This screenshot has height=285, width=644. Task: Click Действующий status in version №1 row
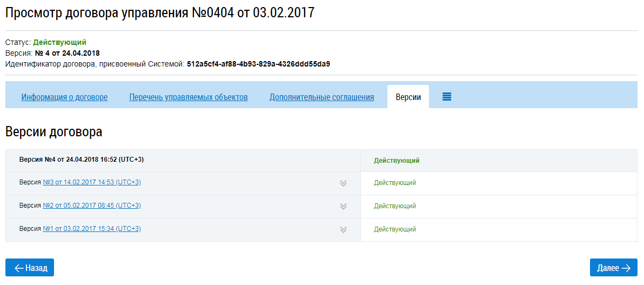tap(395, 229)
